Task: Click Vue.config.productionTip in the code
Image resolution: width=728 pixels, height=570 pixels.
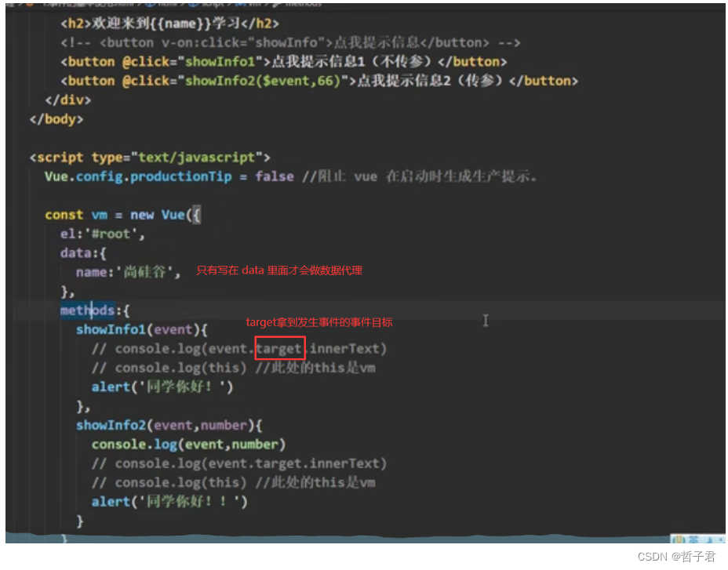Action: (x=138, y=176)
